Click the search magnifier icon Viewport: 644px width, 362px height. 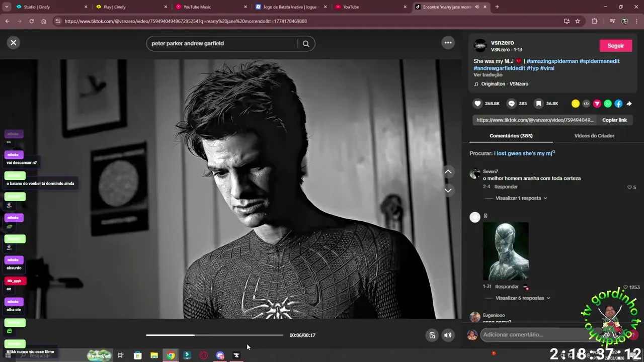pos(306,43)
